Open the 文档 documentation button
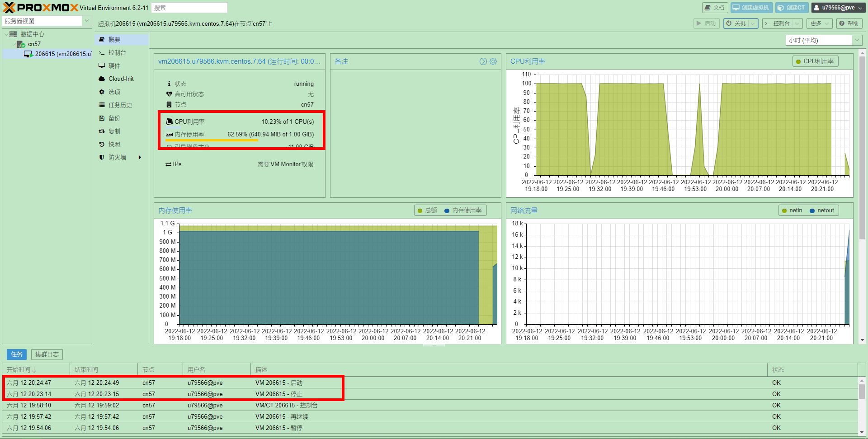The height and width of the screenshot is (439, 868). click(x=715, y=8)
